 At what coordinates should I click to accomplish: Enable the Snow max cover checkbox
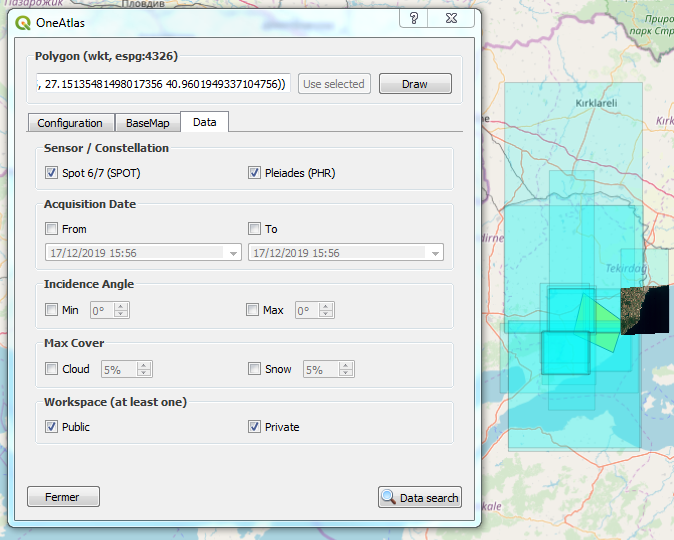pos(254,369)
